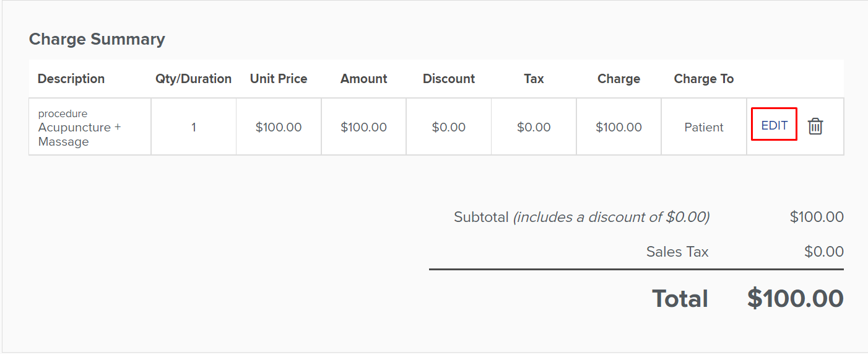Select the Total amount $100.00
The width and height of the screenshot is (868, 354).
click(796, 299)
